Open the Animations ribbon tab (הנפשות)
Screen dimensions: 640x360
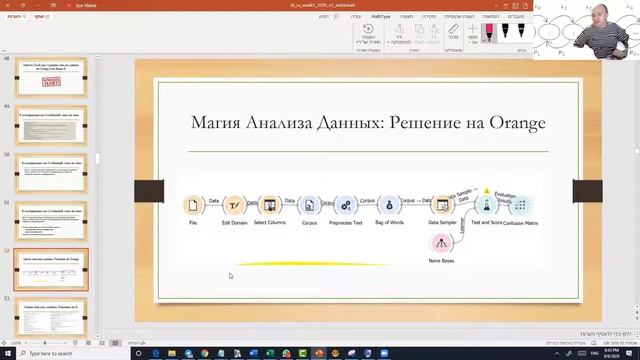pos(491,16)
